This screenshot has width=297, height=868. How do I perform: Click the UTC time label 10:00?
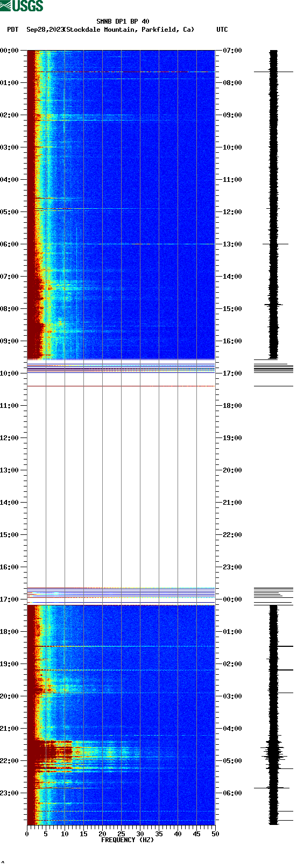click(232, 147)
